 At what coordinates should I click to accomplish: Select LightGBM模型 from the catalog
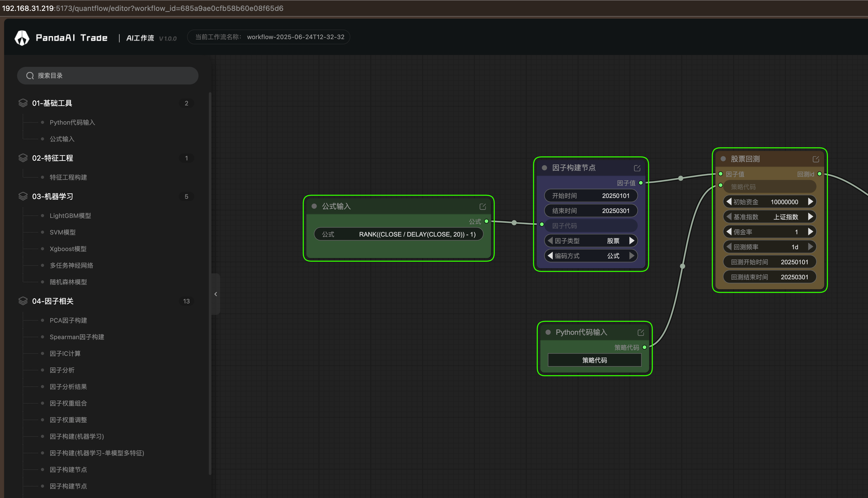70,216
